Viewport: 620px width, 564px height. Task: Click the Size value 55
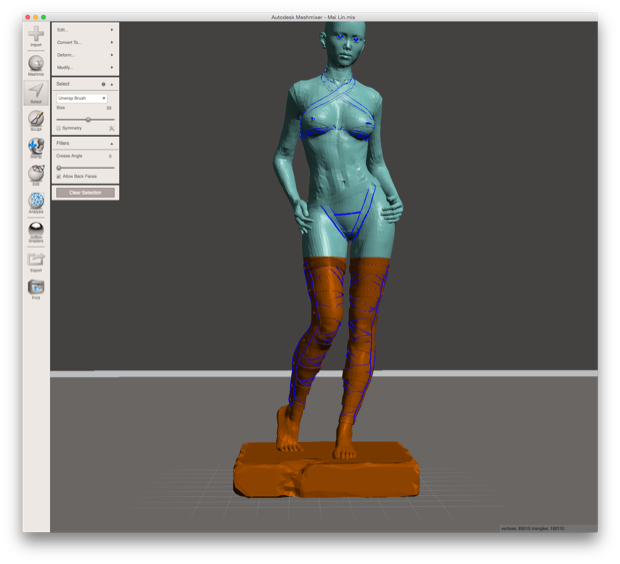click(109, 108)
